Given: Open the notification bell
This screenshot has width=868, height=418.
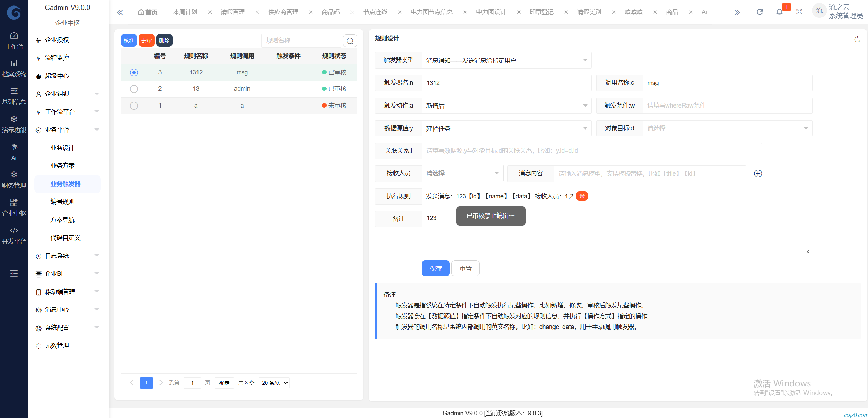Looking at the screenshot, I should click(779, 12).
